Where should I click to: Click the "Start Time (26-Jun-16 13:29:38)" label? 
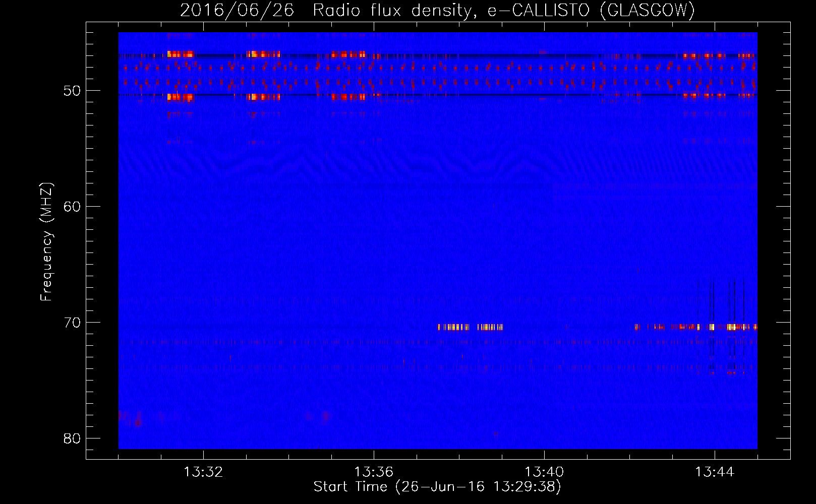pyautogui.click(x=437, y=486)
